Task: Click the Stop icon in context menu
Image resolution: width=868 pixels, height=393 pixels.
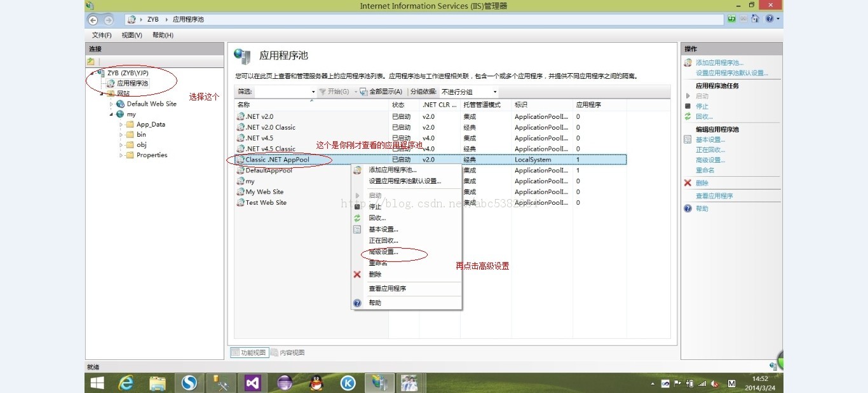Action: (x=357, y=207)
